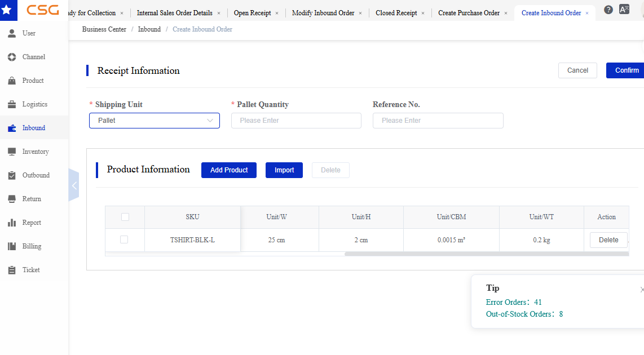Click the Cancel button

(577, 70)
